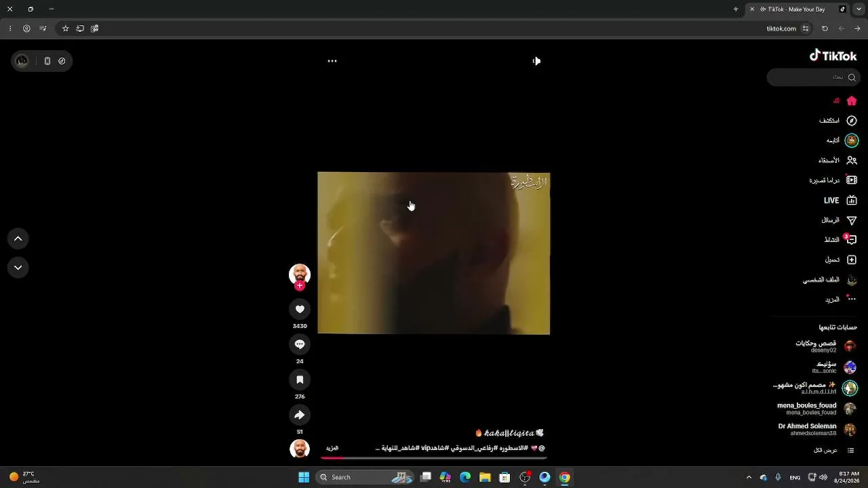Viewport: 868px width, 488px height.
Task: Click the ENG language indicator in the tray
Action: [x=795, y=477]
